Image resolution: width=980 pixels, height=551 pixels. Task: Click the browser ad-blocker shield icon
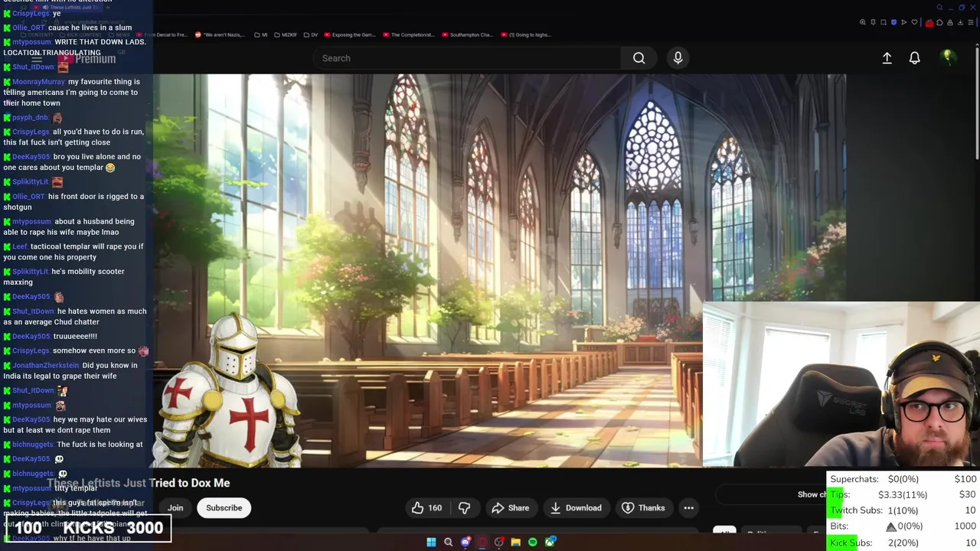(893, 22)
